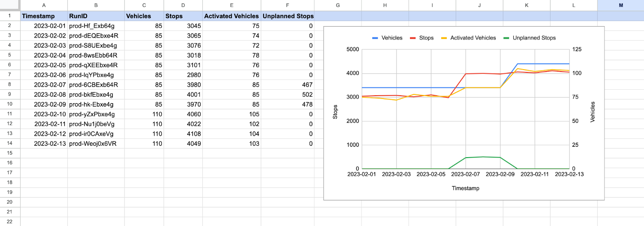This screenshot has height=226, width=644.
Task: Select cell prod-Hf_Exb64g
Action: [96, 26]
